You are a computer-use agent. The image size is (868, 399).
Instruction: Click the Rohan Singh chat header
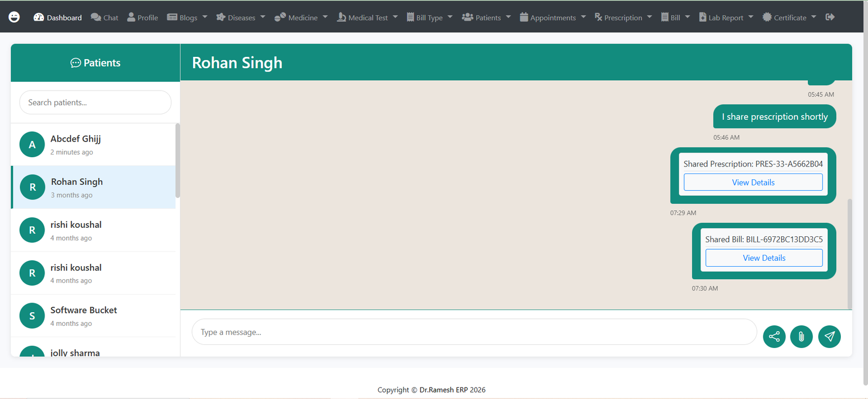237,63
